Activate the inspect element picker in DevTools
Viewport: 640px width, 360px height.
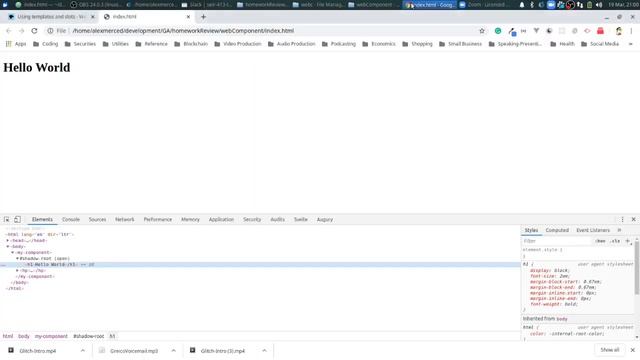click(7, 220)
